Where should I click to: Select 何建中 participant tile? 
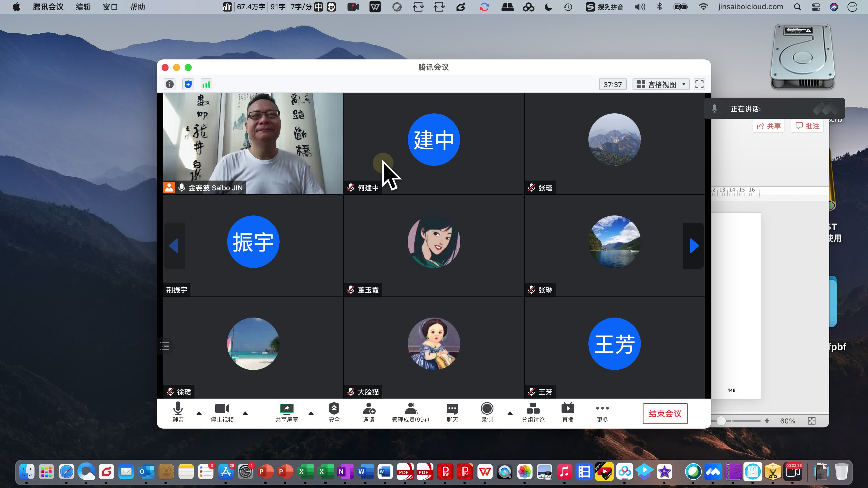point(434,144)
